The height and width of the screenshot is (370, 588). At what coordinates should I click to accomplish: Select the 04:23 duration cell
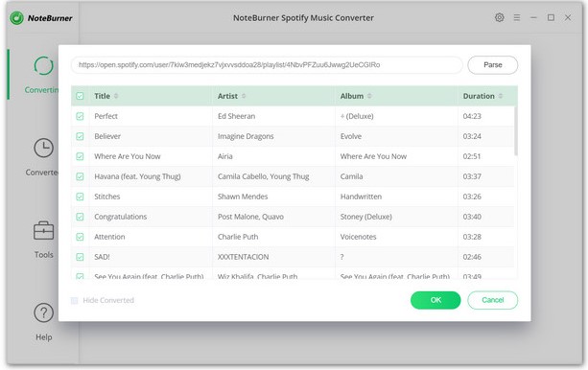[x=485, y=116]
